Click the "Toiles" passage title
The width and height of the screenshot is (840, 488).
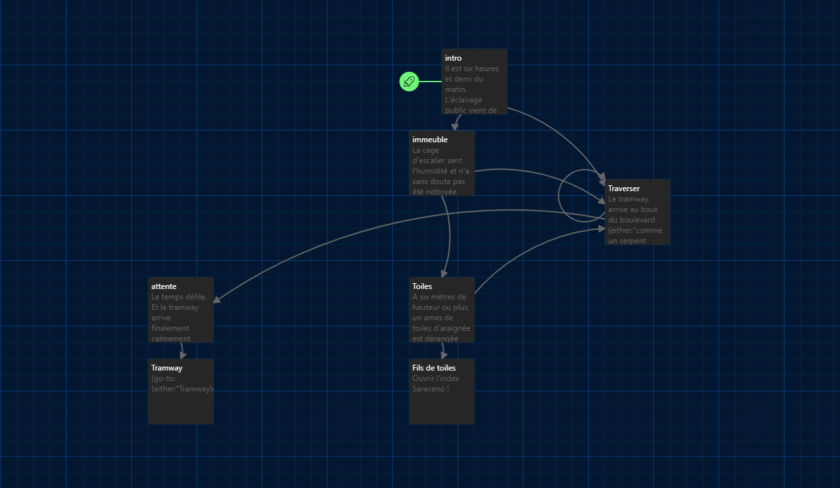coord(422,286)
